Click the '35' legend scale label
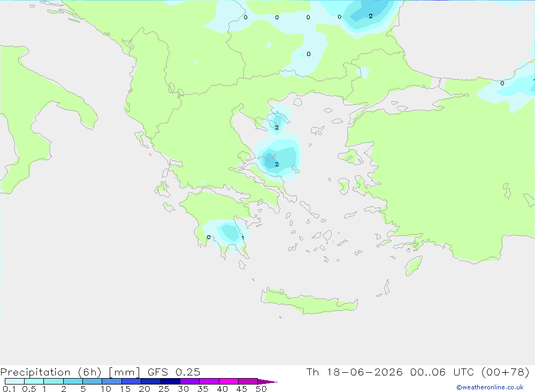The height and width of the screenshot is (392, 535). click(203, 389)
